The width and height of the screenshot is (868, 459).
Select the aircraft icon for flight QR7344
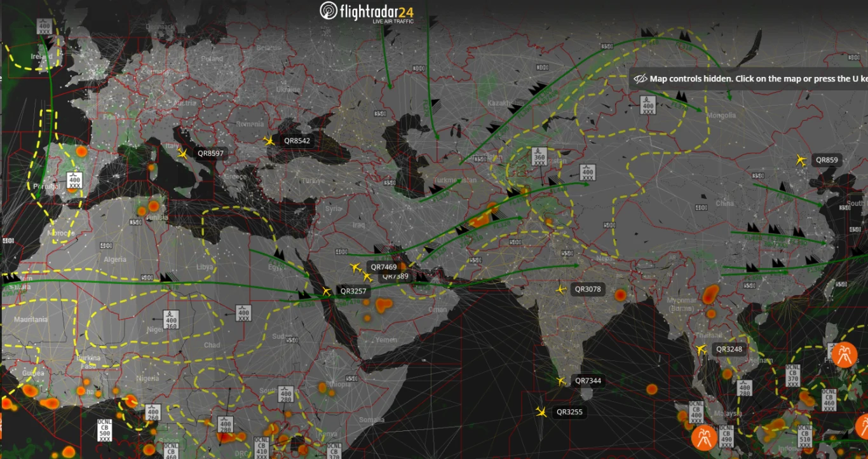point(560,381)
